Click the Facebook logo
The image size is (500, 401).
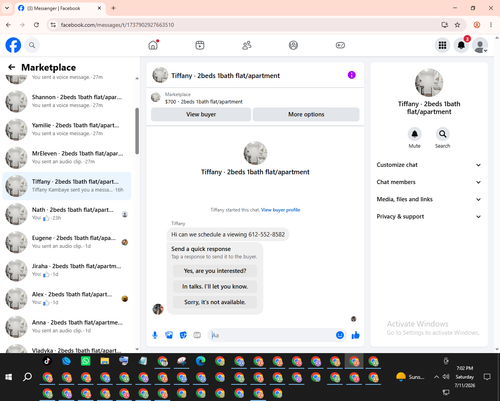pos(13,45)
